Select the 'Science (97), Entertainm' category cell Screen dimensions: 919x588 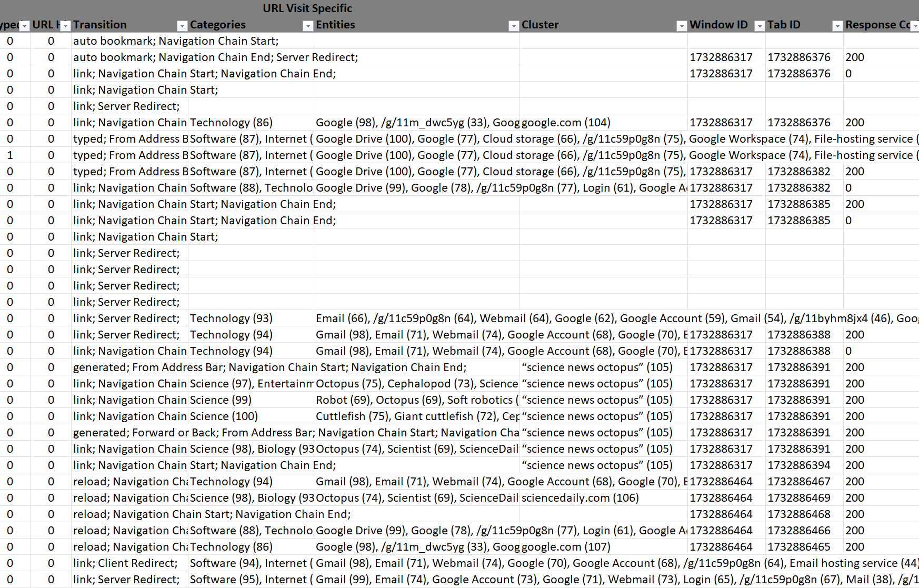251,384
